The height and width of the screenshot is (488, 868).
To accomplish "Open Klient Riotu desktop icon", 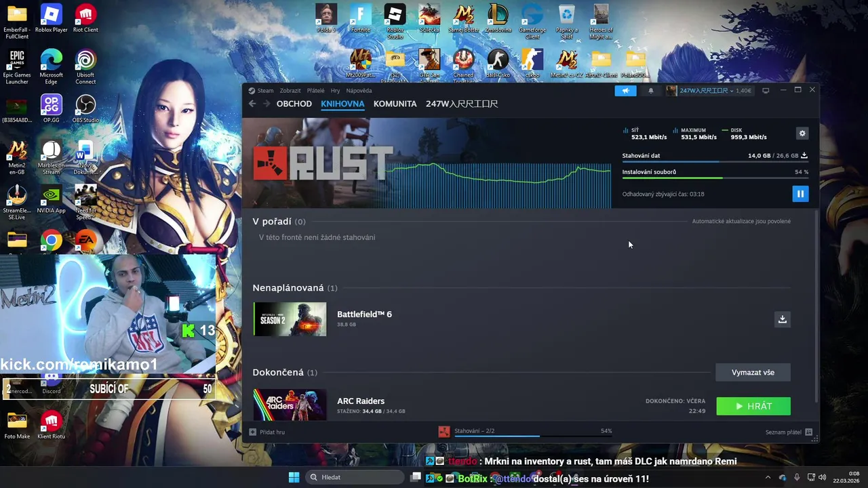I will (51, 426).
